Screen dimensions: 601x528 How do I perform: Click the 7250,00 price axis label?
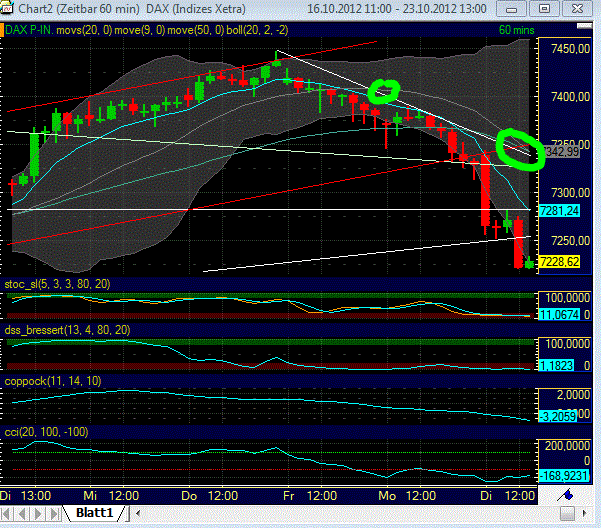click(570, 241)
